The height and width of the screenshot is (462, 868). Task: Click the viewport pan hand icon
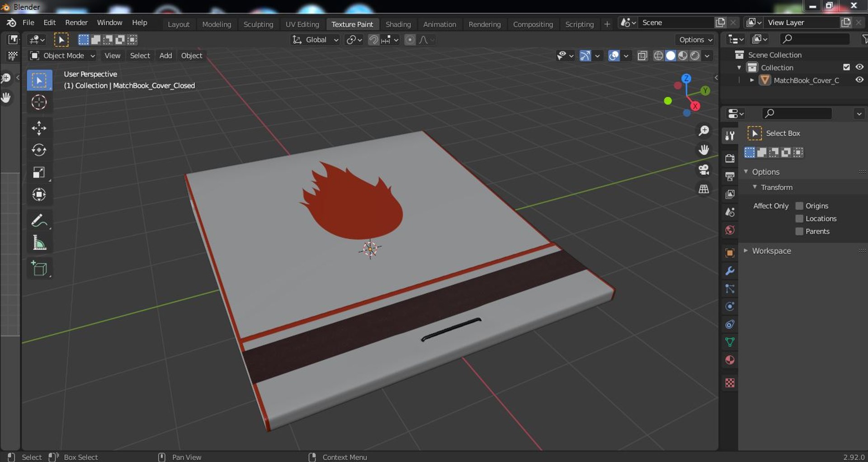coord(704,150)
